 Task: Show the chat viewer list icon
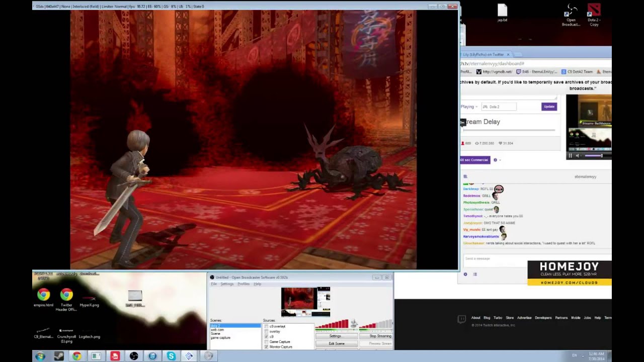pos(475,274)
